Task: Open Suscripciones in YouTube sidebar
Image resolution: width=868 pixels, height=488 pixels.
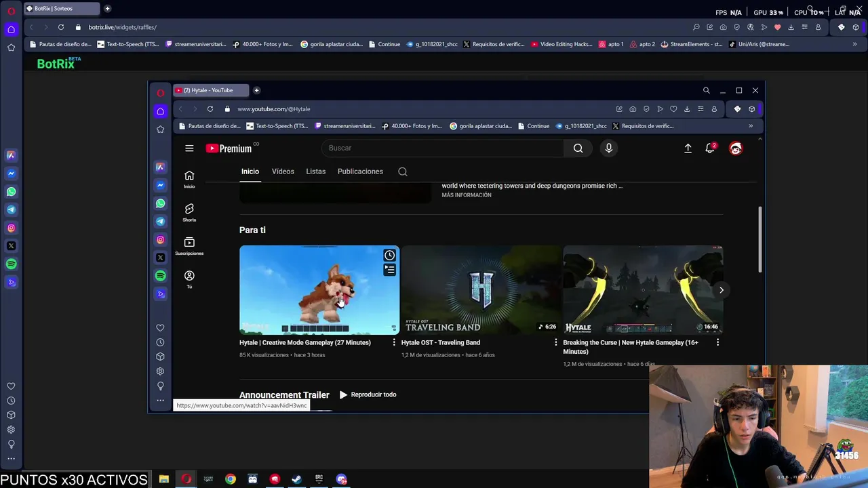Action: click(189, 246)
